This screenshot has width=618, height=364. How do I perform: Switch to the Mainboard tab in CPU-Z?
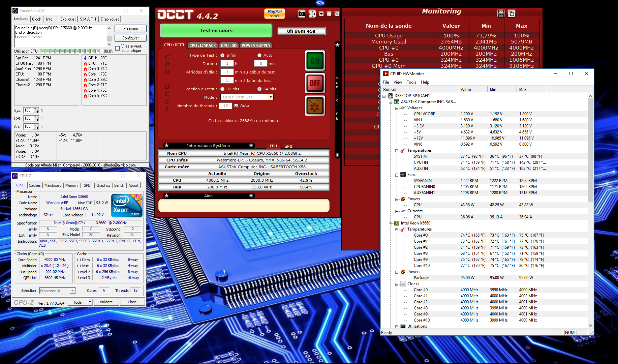[53, 185]
